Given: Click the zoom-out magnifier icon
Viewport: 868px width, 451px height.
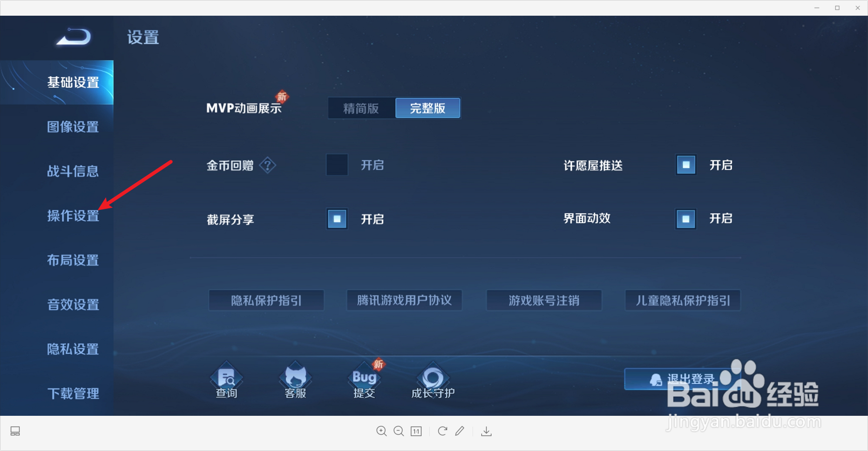Looking at the screenshot, I should coord(399,431).
